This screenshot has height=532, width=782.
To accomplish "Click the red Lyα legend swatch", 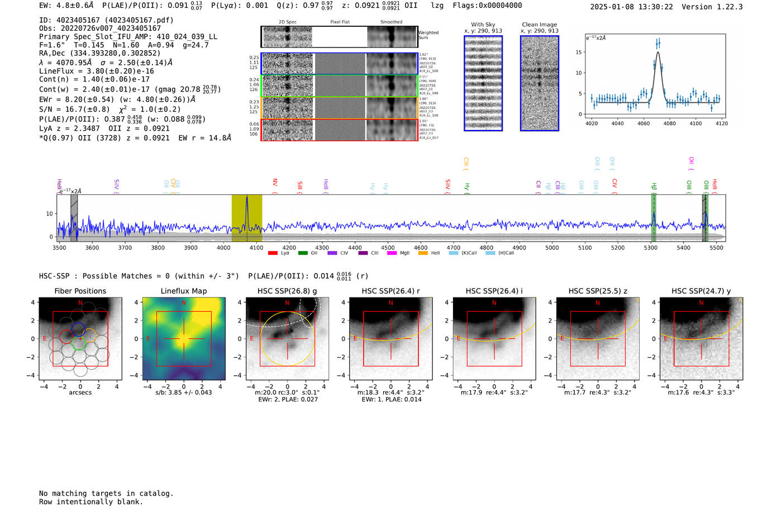I will point(273,253).
